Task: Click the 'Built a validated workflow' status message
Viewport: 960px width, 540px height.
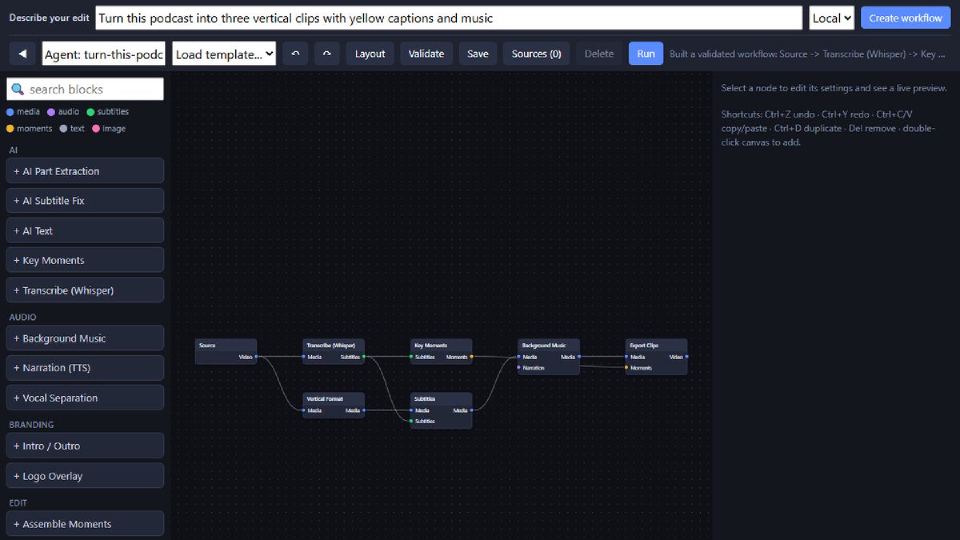Action: (807, 54)
